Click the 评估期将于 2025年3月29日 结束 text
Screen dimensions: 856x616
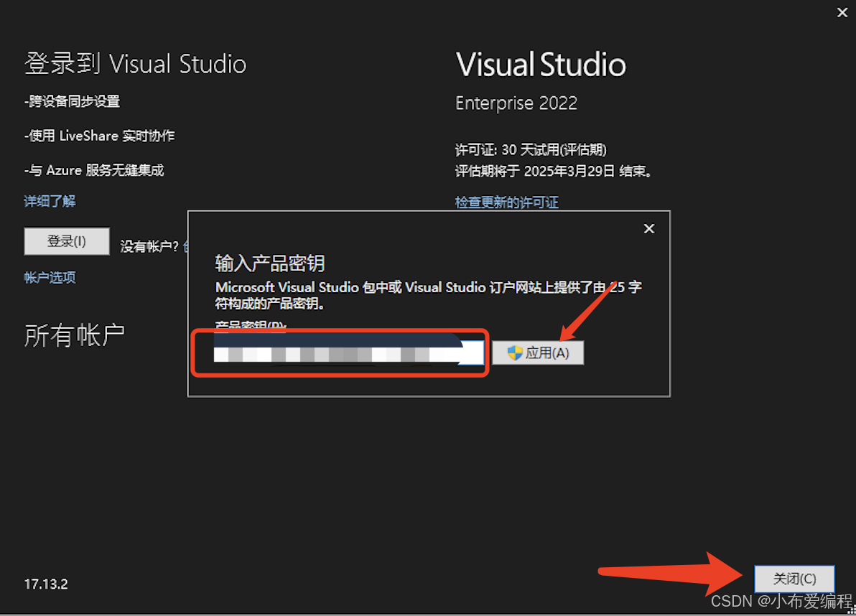click(554, 172)
